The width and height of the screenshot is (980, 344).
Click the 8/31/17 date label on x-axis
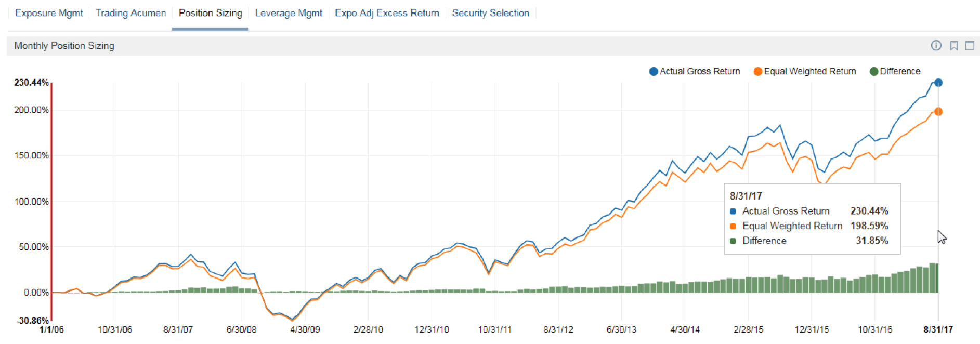(938, 329)
